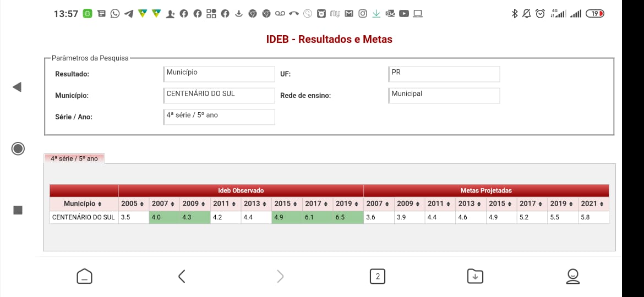Click the Município field showing CENTENÁRIO DO SUL
Viewport: 644px width, 297px height.
219,96
